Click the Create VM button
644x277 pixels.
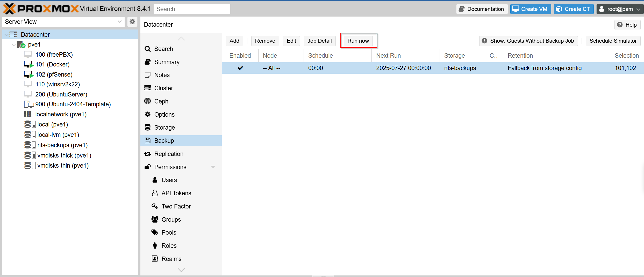531,9
